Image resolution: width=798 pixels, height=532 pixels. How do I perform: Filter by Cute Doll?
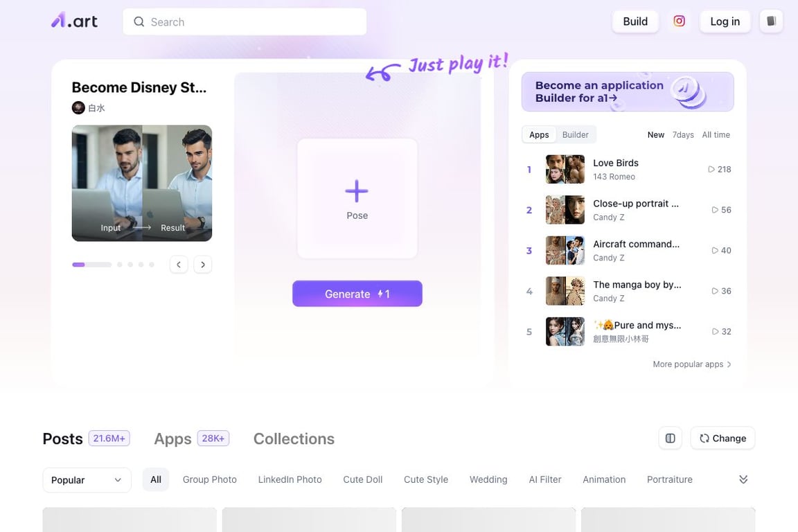pos(362,479)
